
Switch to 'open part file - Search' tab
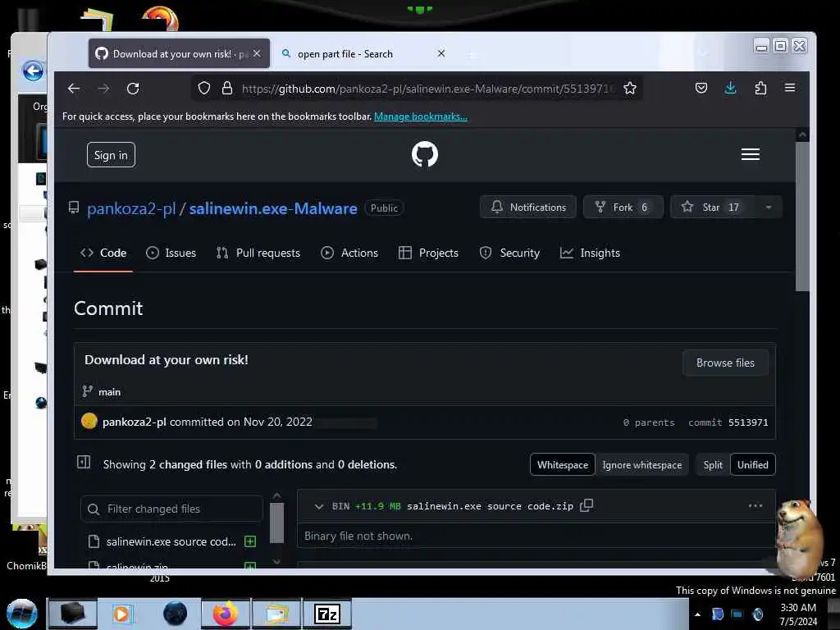click(363, 53)
